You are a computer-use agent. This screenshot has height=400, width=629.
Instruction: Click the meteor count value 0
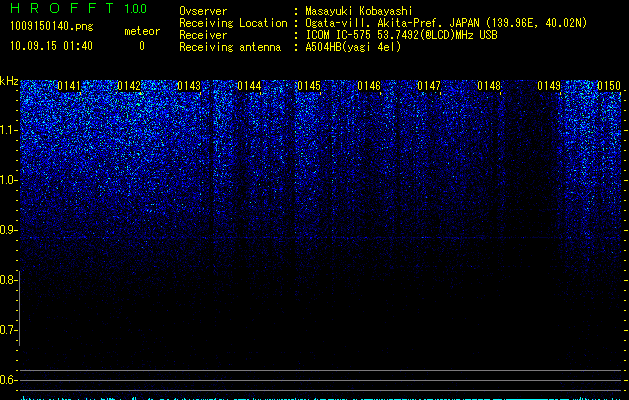click(x=142, y=46)
